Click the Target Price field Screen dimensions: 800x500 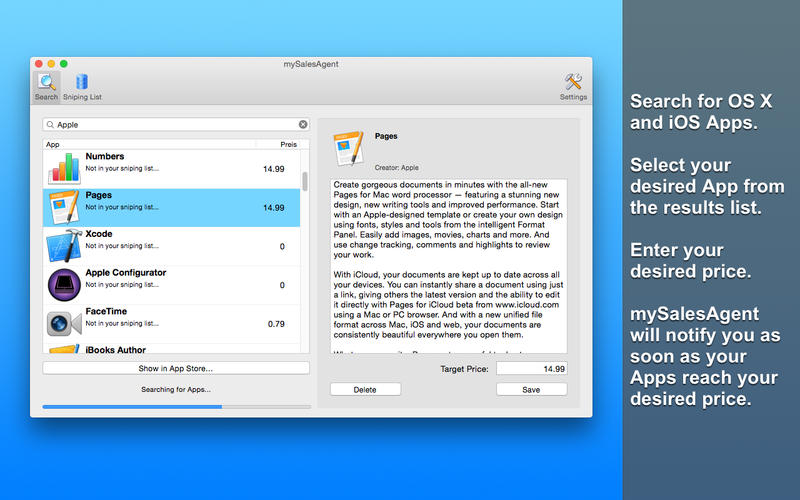[x=532, y=368]
